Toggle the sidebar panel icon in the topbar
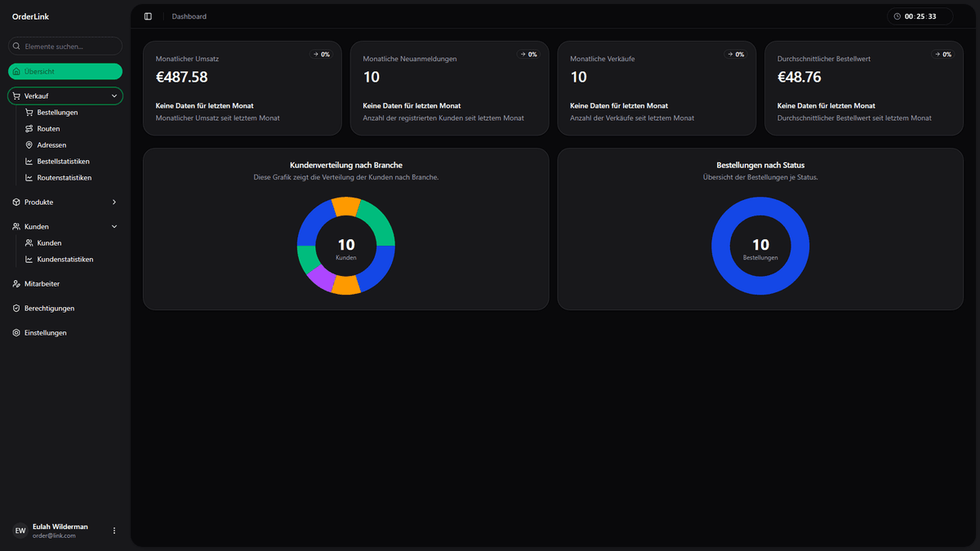The width and height of the screenshot is (980, 551). [x=148, y=16]
